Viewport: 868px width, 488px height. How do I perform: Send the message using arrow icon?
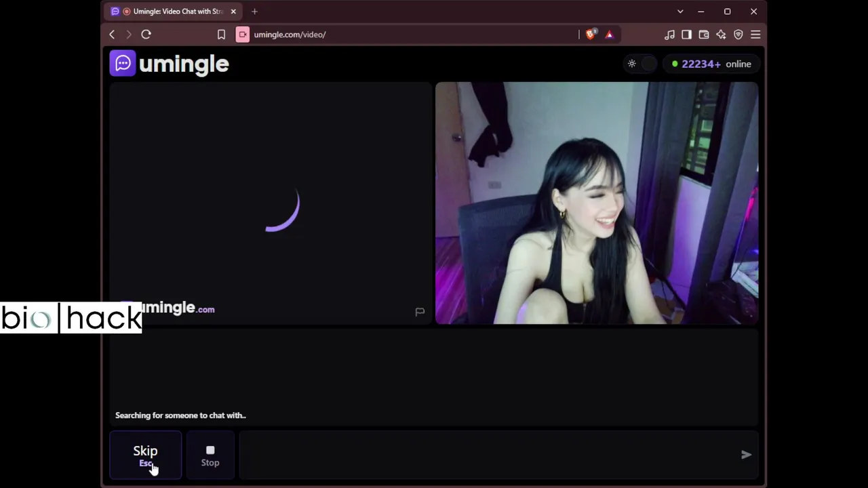pyautogui.click(x=746, y=455)
